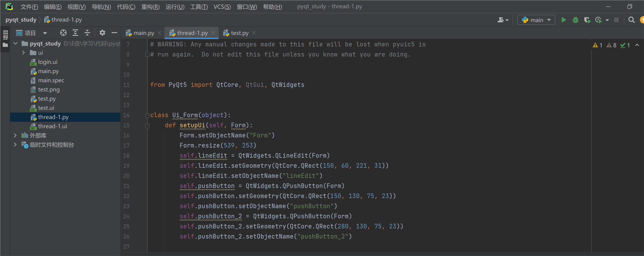644x256 pixels.
Task: Open the 运行(U) menu
Action: click(175, 7)
